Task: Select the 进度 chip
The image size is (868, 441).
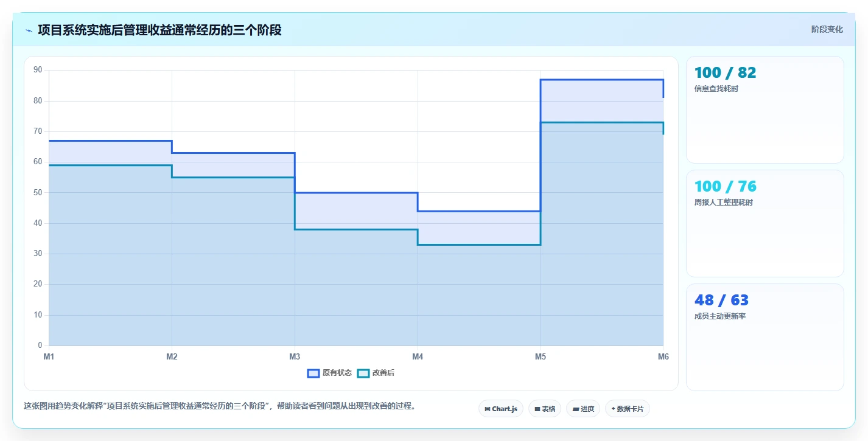Action: pos(583,409)
